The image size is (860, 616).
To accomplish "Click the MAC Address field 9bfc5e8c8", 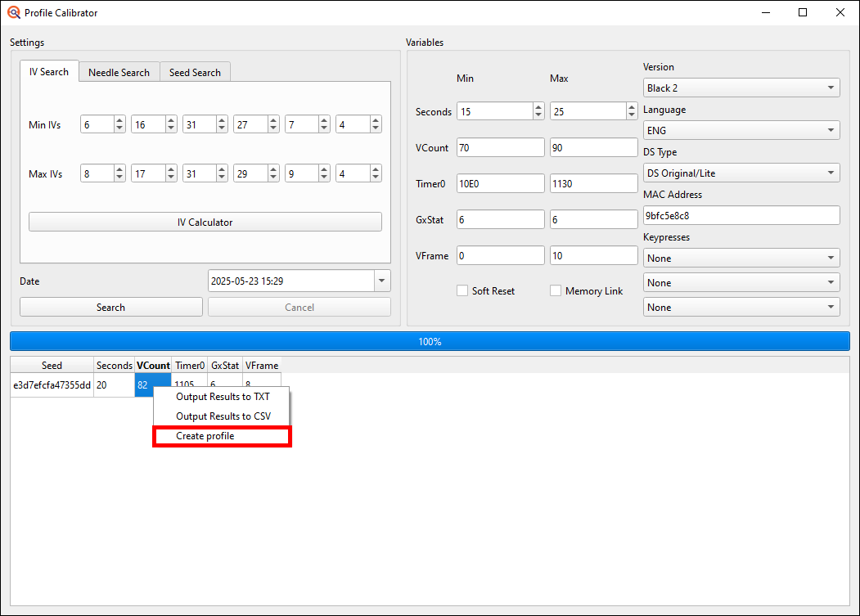I will click(741, 216).
